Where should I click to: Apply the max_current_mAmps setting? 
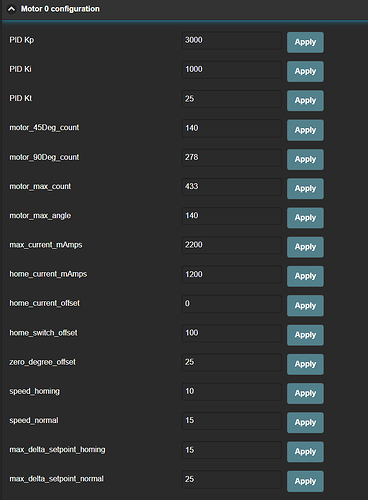pos(305,247)
